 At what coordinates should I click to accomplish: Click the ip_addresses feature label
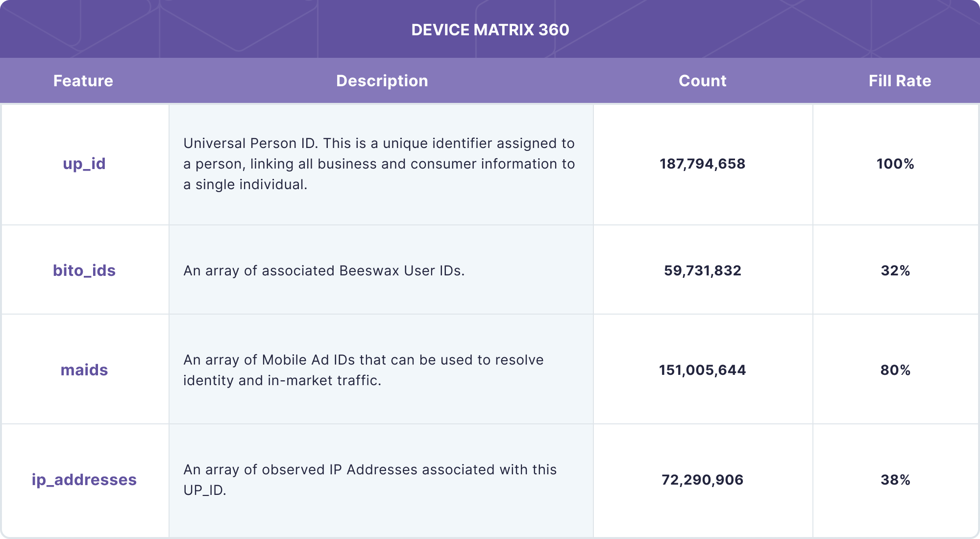(x=83, y=480)
